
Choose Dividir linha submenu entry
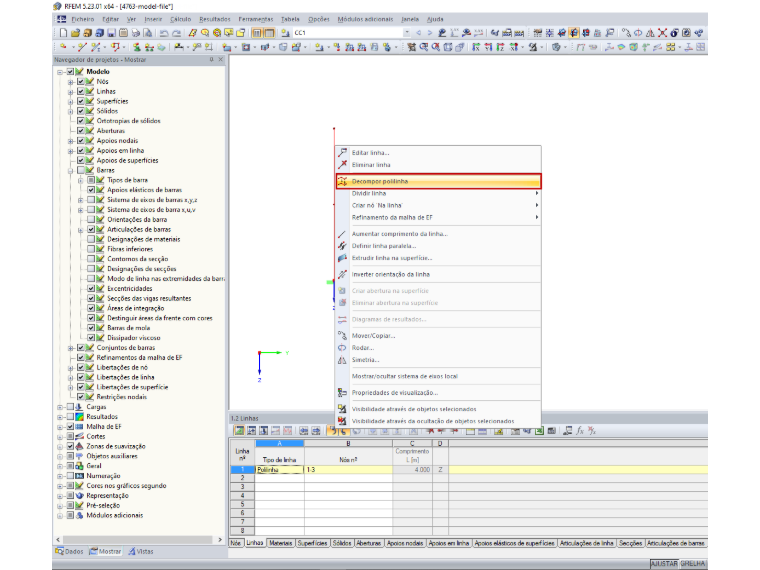click(x=438, y=193)
